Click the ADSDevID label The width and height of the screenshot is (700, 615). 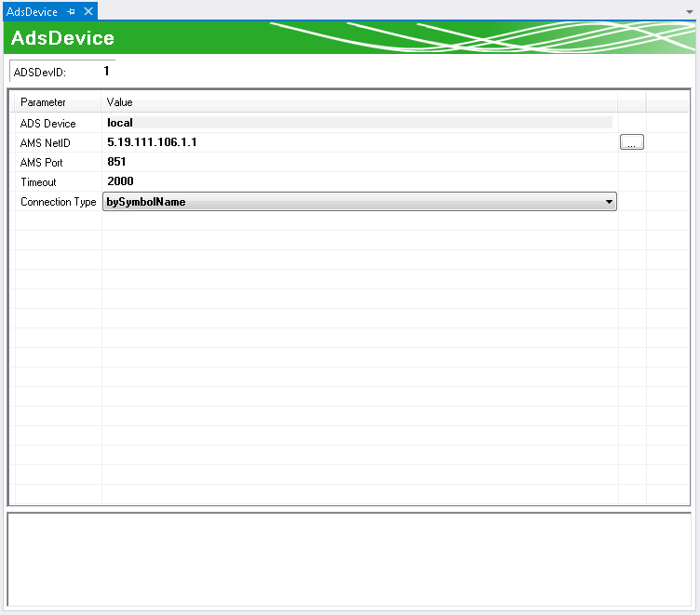click(40, 73)
